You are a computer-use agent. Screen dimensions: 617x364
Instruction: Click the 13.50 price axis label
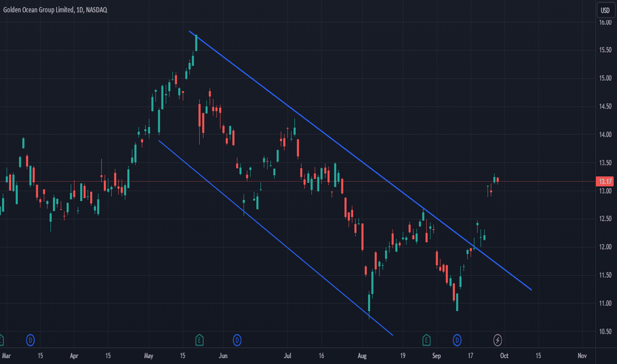(605, 163)
